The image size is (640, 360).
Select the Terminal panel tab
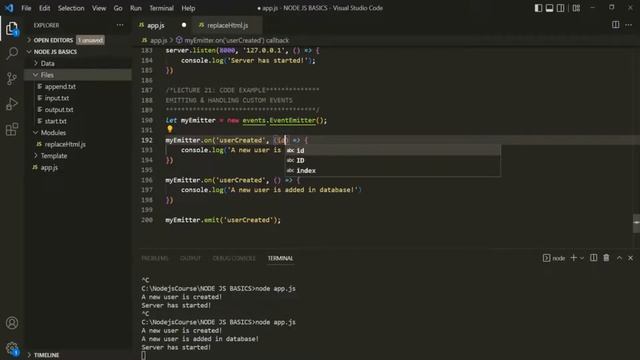[280, 258]
